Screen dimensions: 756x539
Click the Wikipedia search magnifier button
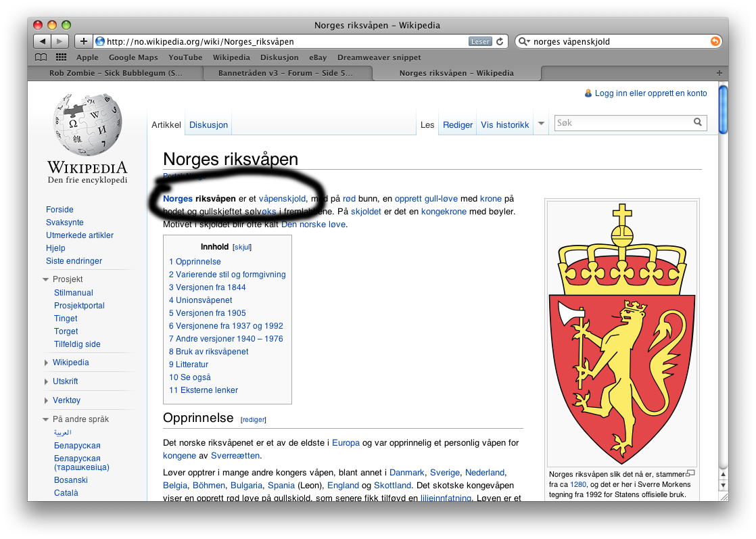click(x=698, y=122)
